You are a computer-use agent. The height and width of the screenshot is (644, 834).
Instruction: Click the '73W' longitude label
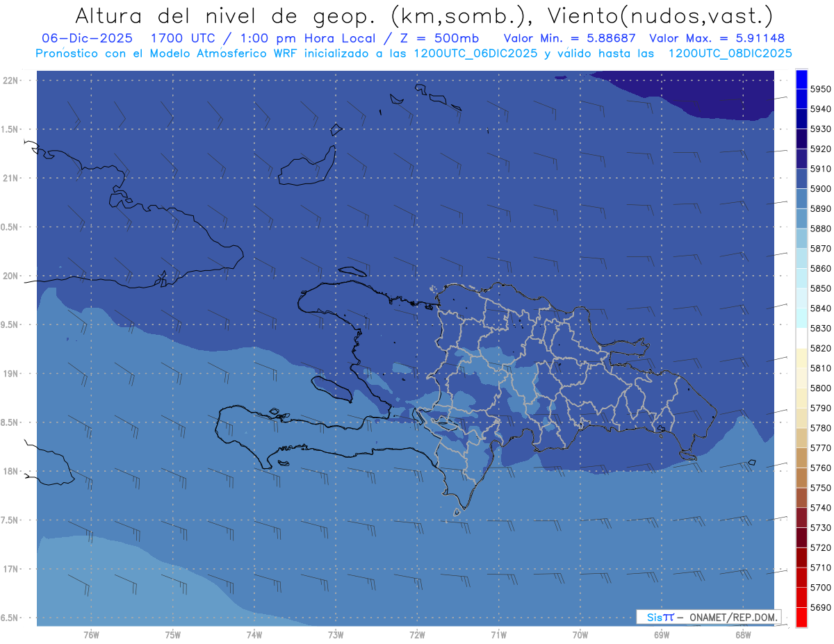[x=336, y=635]
